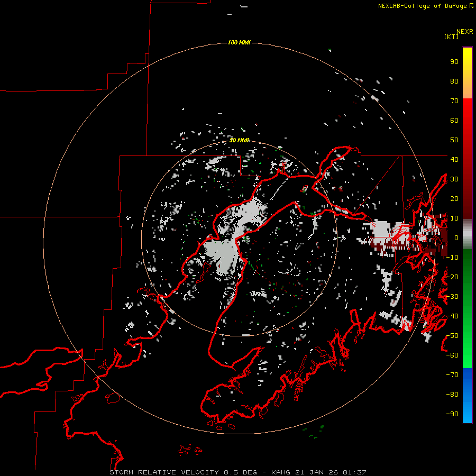The height and width of the screenshot is (476, 476).
Task: Click the positive 90 knots scale label
Action: 454,62
